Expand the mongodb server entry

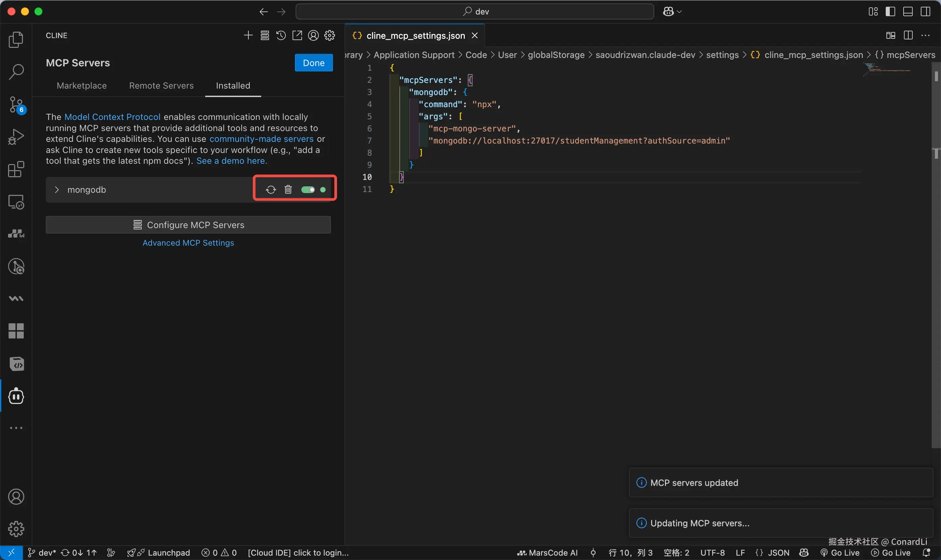click(57, 189)
